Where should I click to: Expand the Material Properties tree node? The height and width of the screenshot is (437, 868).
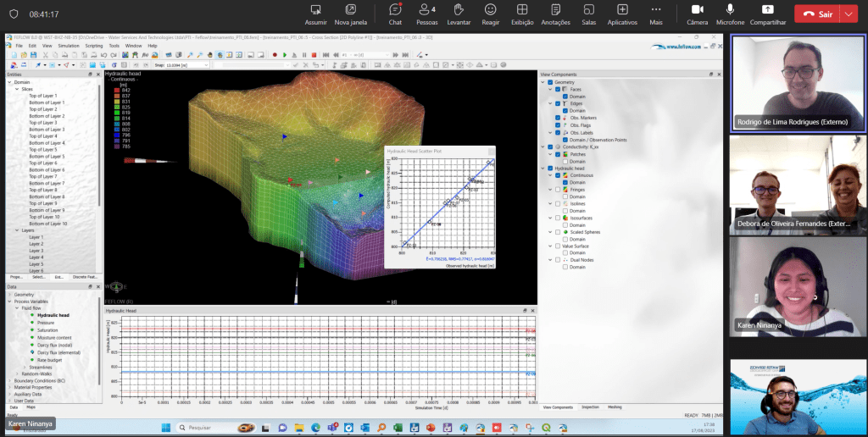[x=8, y=387]
